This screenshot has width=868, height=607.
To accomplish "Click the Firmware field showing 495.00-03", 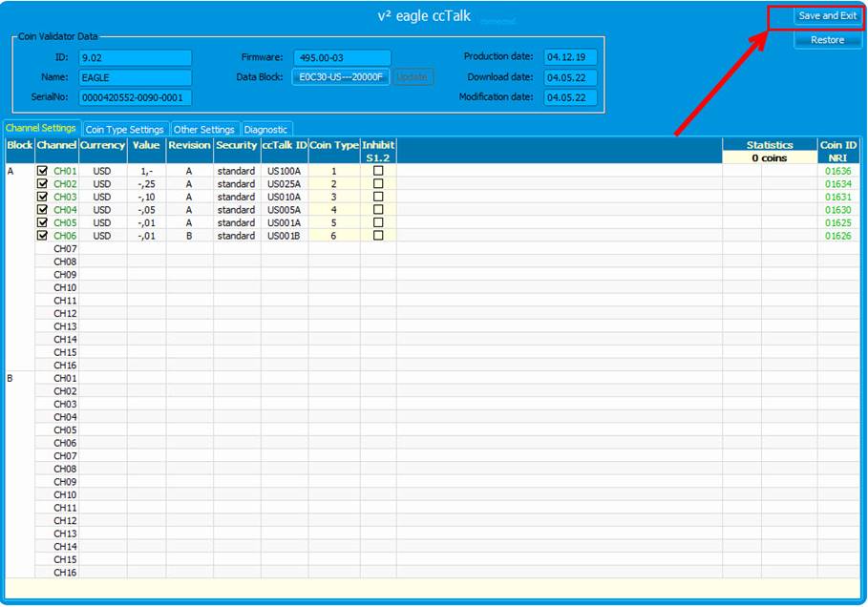I will click(x=342, y=57).
